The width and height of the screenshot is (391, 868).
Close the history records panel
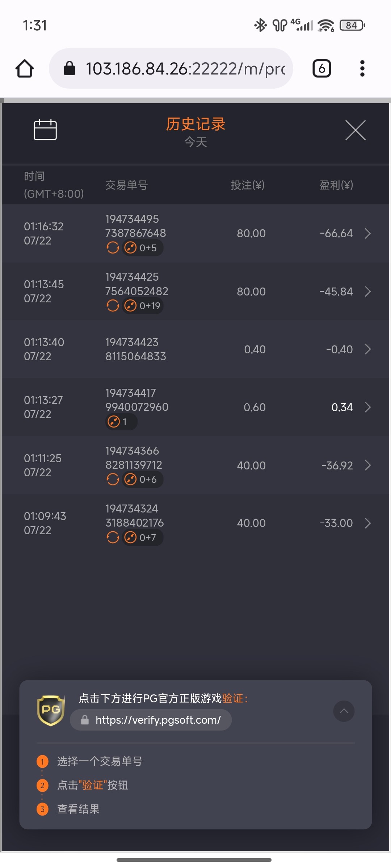[355, 130]
